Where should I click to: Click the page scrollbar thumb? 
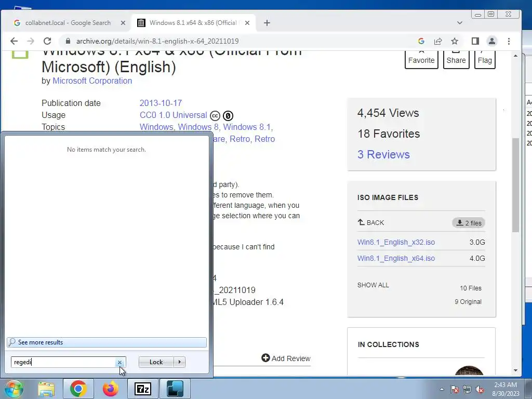point(516,185)
